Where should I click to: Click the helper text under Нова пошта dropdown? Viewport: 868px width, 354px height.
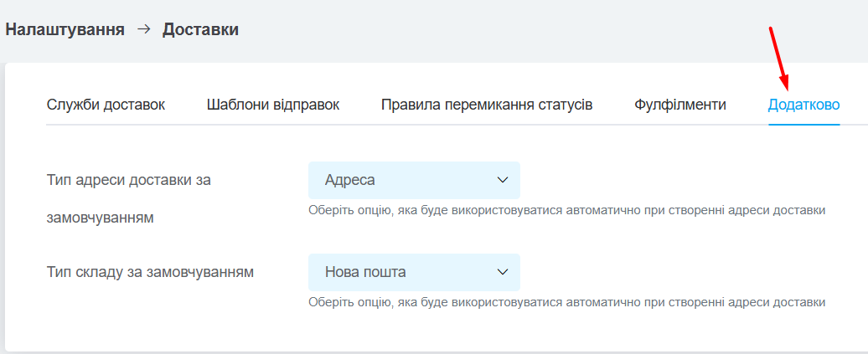click(x=567, y=302)
